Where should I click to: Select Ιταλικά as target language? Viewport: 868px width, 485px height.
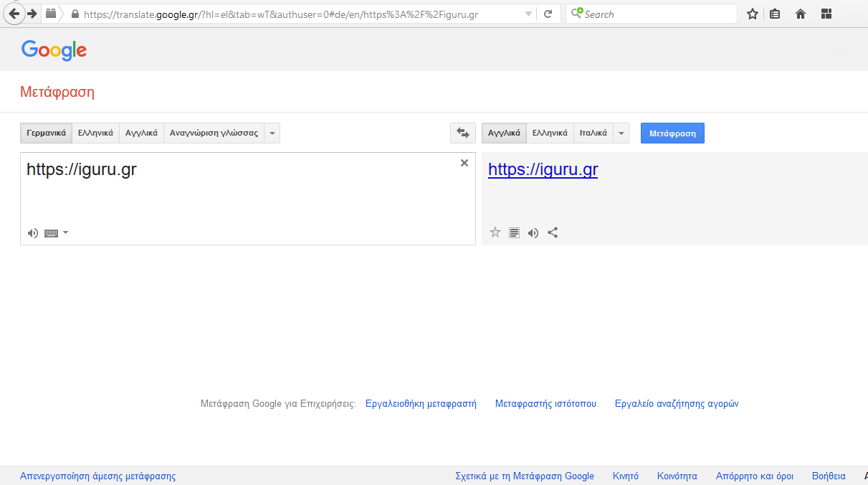(x=593, y=133)
